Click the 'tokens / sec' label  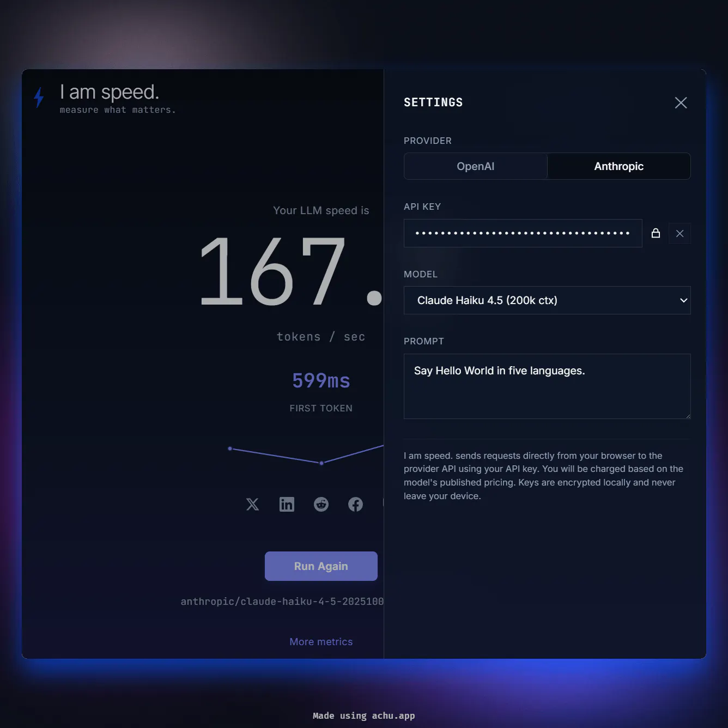[x=321, y=337]
